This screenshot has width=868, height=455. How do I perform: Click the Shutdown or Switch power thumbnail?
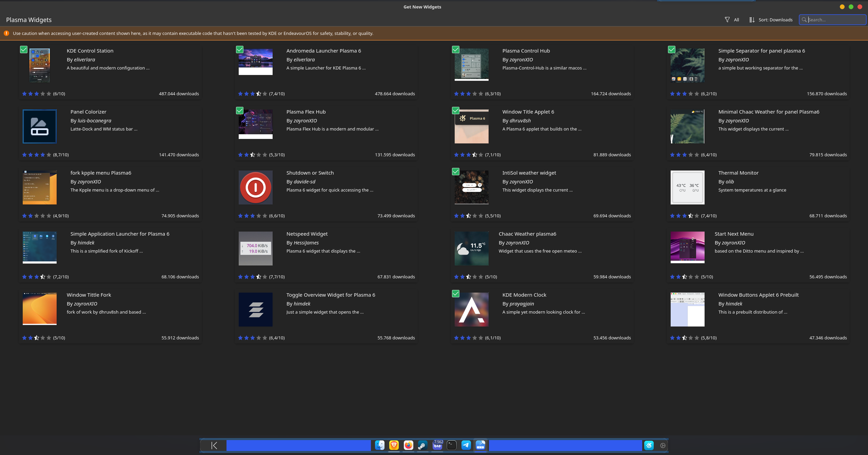coord(255,187)
